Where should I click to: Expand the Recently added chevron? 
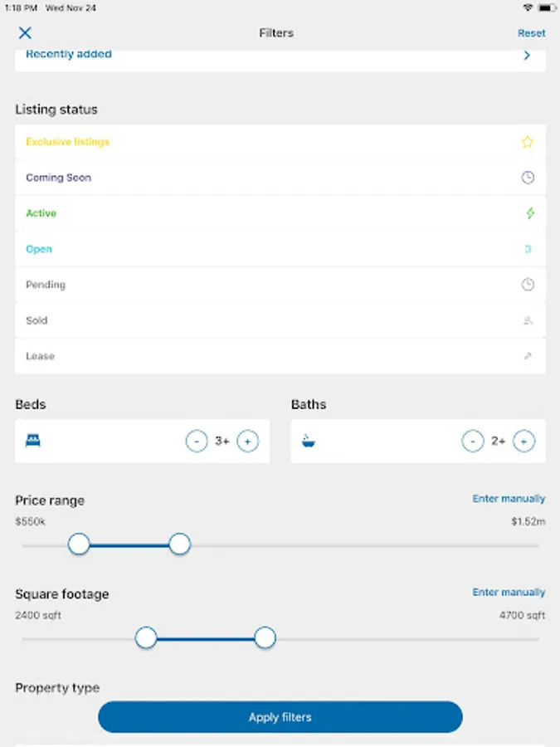pyautogui.click(x=527, y=56)
